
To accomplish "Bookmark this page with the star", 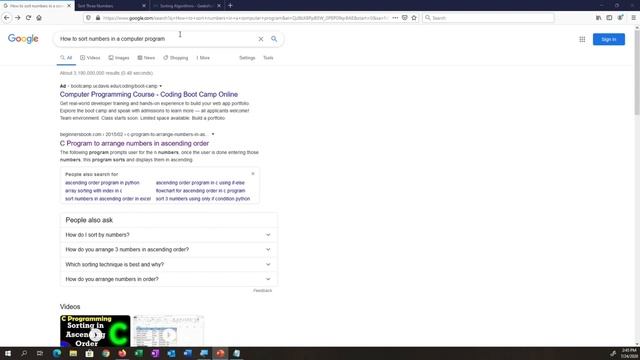I will [x=414, y=18].
